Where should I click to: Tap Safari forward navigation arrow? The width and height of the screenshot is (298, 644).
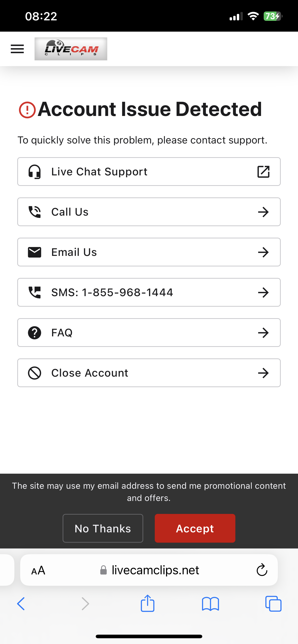click(x=85, y=604)
